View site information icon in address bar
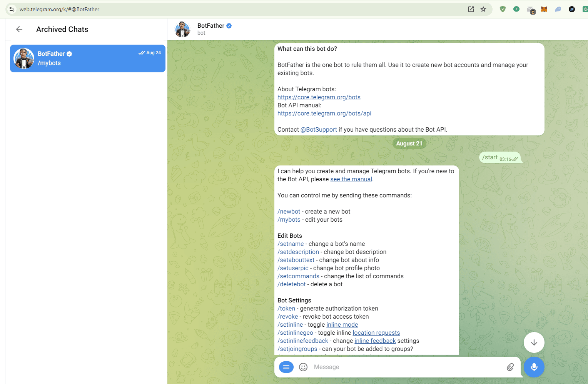Screen dimensions: 588x384 (12, 9)
